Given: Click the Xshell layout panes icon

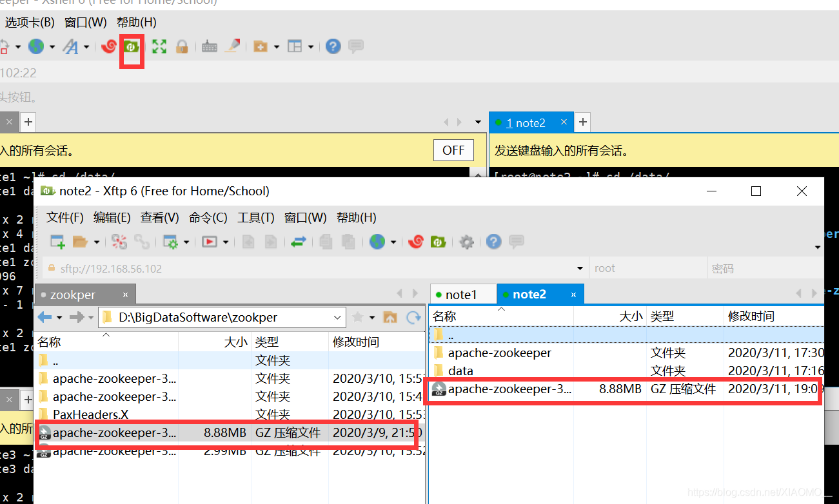Looking at the screenshot, I should pos(295,46).
